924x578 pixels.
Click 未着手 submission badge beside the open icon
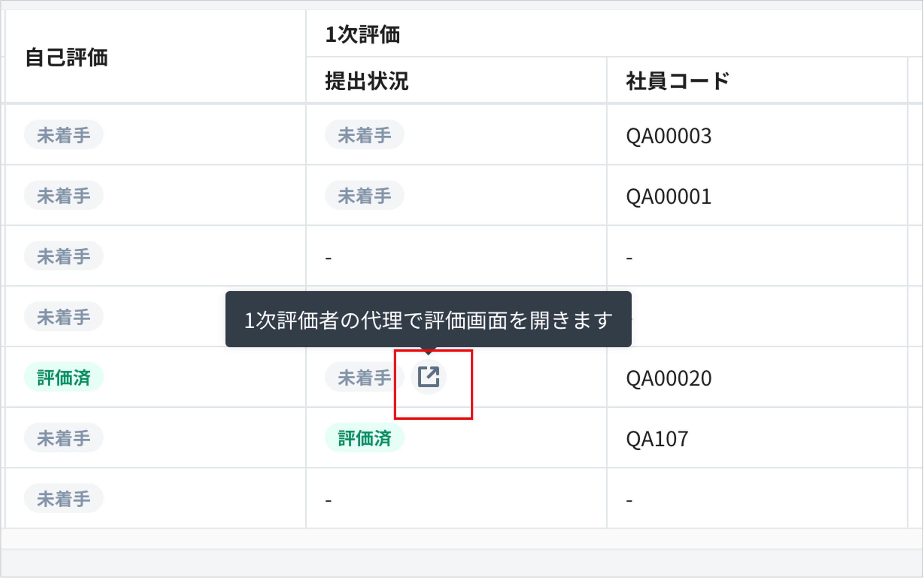click(x=364, y=377)
